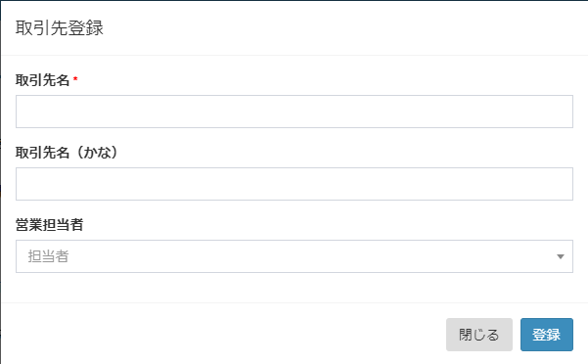Dismiss the dialog using 閉じる
Viewport: 588px width, 364px height.
pos(478,335)
